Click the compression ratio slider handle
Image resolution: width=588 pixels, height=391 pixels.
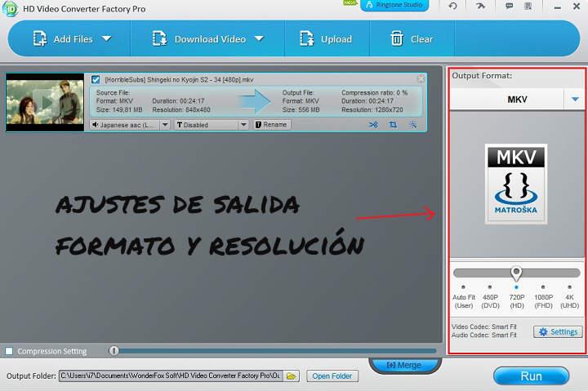tap(114, 351)
